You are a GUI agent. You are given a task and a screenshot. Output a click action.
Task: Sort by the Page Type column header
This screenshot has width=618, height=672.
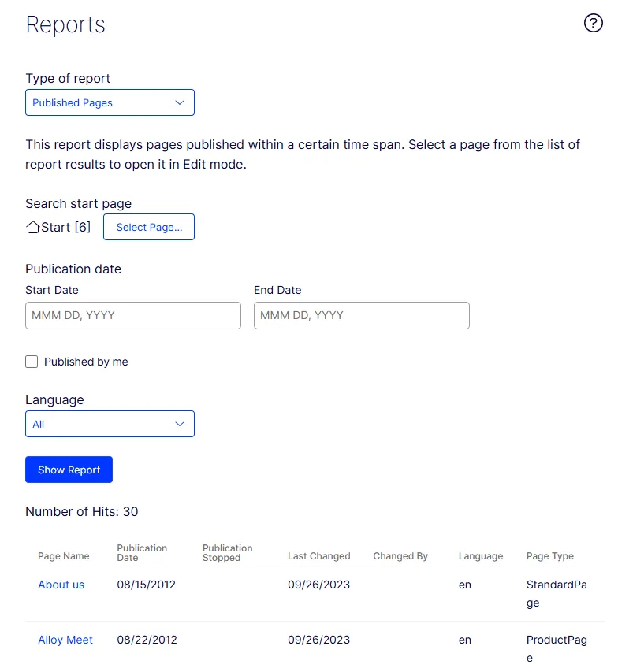pyautogui.click(x=549, y=556)
